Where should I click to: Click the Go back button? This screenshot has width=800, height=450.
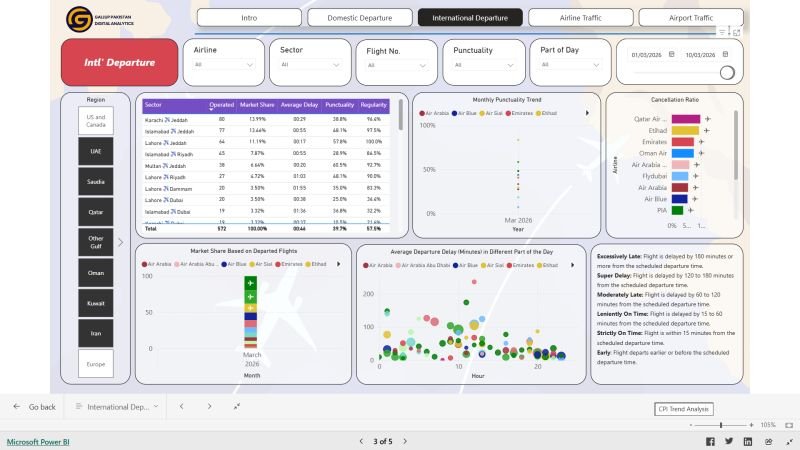[x=34, y=407]
